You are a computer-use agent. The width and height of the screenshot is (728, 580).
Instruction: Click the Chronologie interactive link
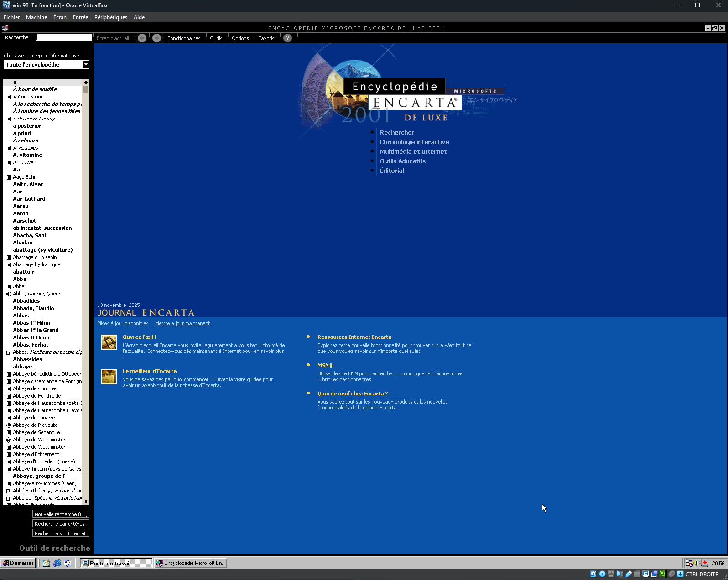pos(414,142)
